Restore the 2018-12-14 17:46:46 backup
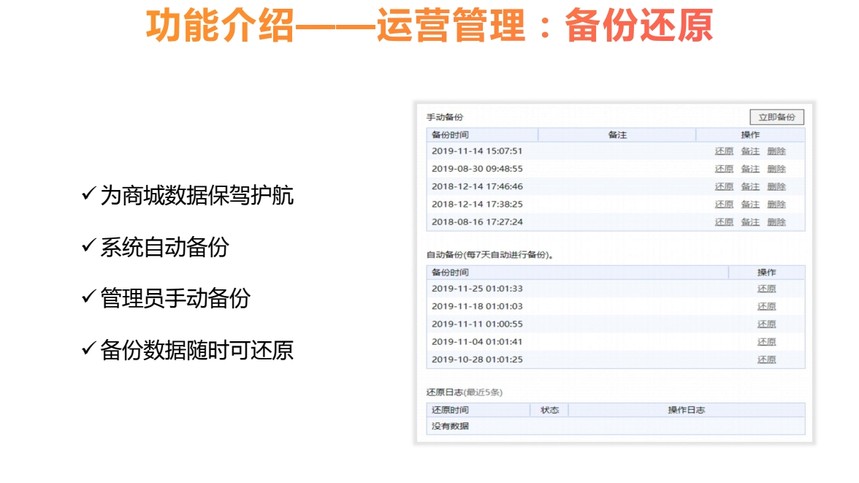 [724, 187]
